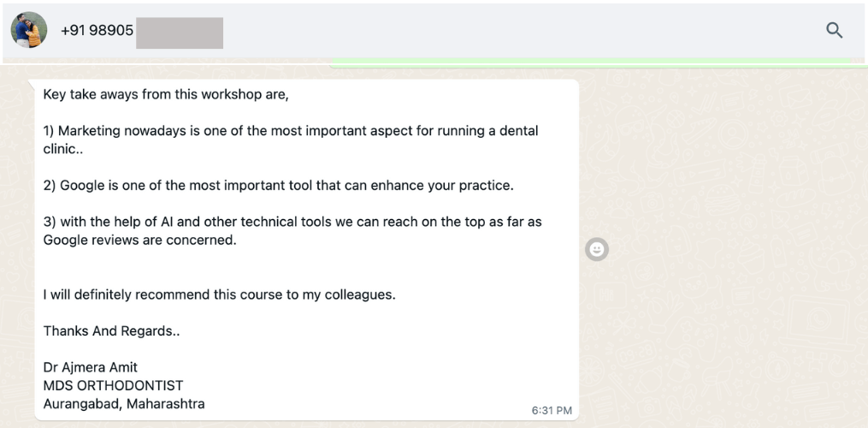This screenshot has width=868, height=428.
Task: Click the empty area of the chat header
Action: tap(513, 32)
